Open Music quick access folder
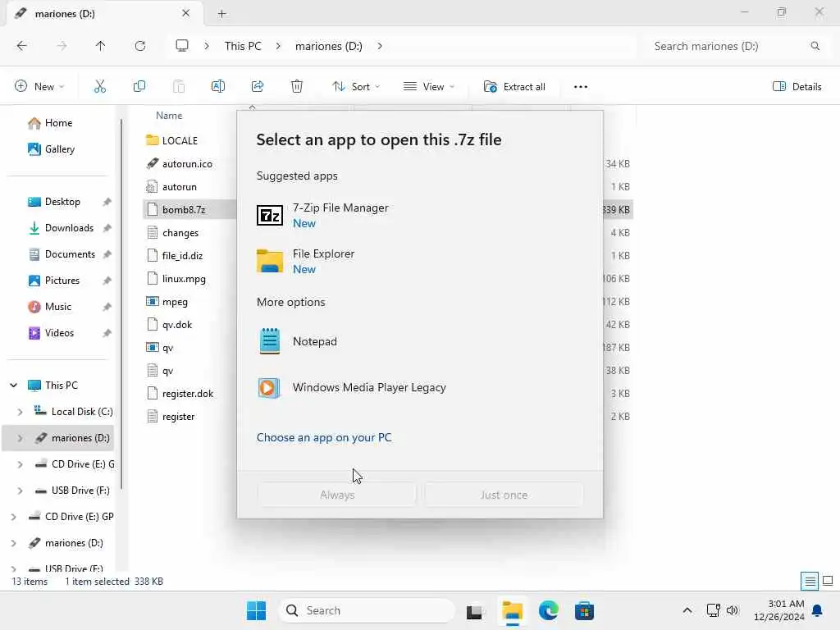 point(58,307)
